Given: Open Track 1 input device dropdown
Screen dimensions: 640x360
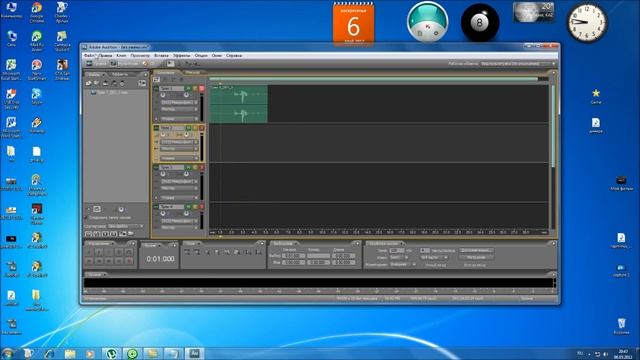Looking at the screenshot, I should 179,102.
